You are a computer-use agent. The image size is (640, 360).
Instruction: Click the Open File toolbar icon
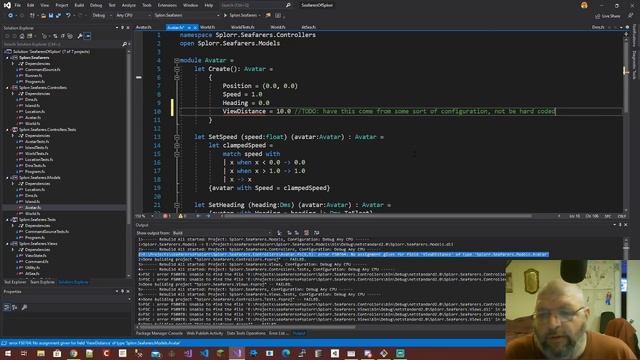click(43, 15)
